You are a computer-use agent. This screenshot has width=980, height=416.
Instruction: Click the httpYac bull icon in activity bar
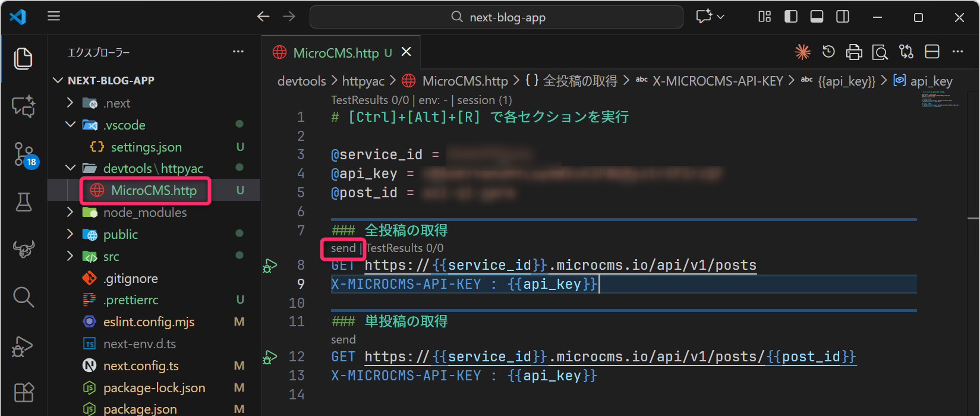pos(24,250)
